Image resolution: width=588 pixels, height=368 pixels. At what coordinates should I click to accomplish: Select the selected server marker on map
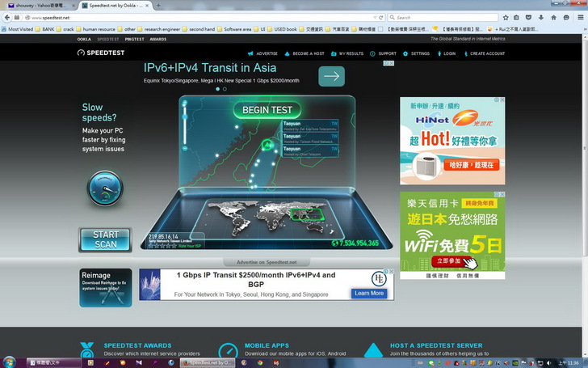coord(267,145)
